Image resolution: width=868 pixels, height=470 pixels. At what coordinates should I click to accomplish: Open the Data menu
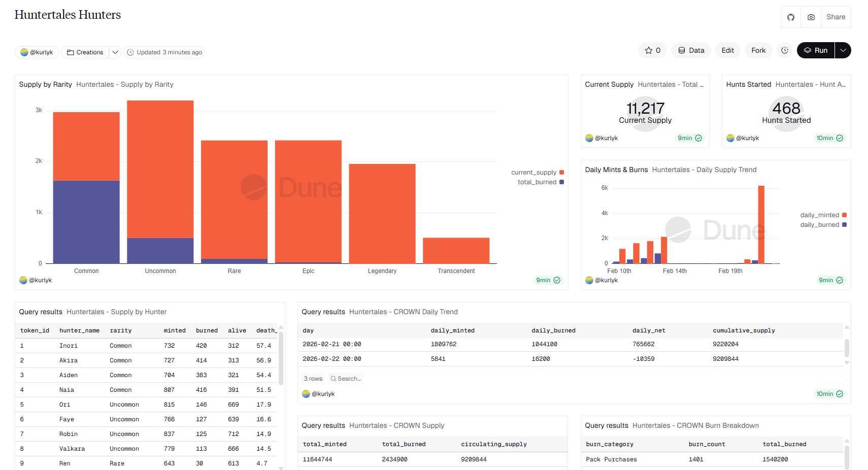pos(691,50)
